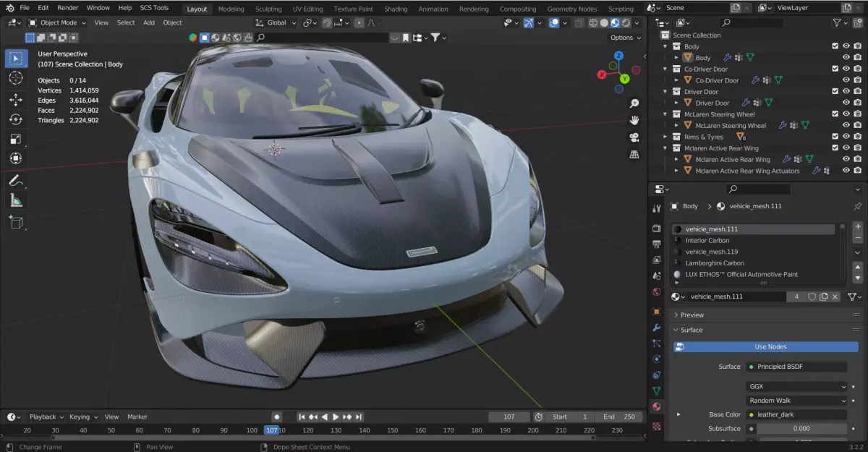Play animation in the timeline

pyautogui.click(x=336, y=417)
